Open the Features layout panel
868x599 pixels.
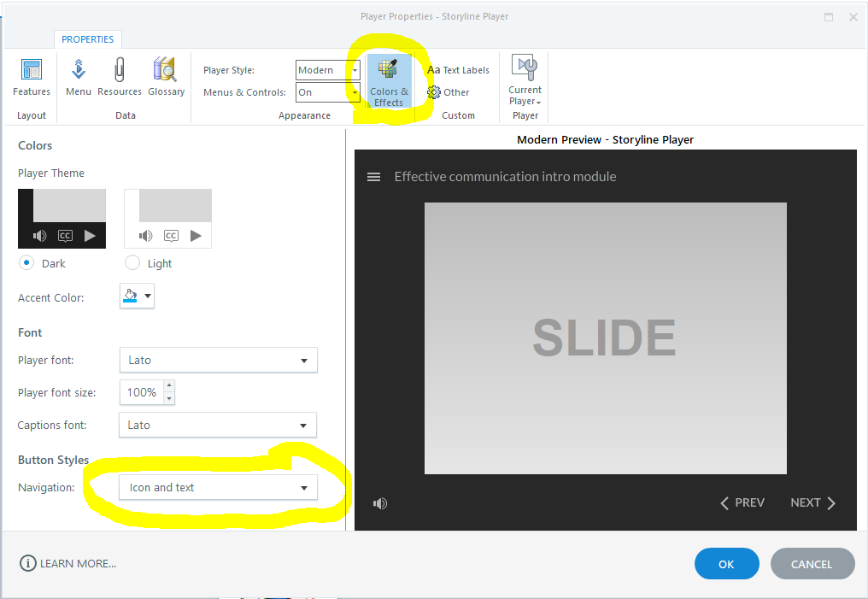click(31, 78)
